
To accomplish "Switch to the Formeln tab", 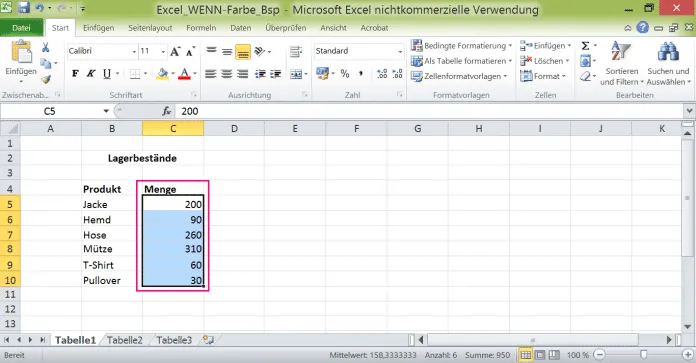I will pyautogui.click(x=201, y=28).
